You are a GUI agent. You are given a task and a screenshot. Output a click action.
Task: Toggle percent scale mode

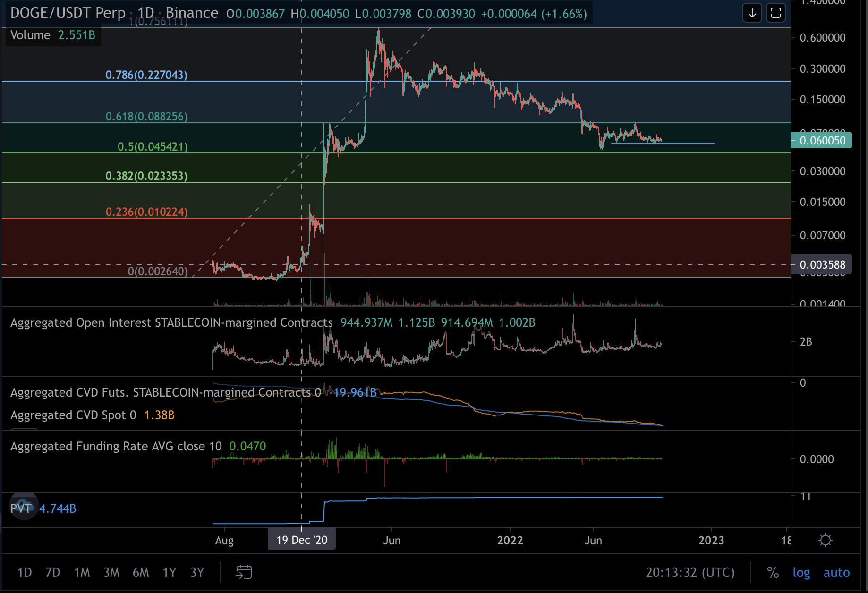(x=773, y=573)
